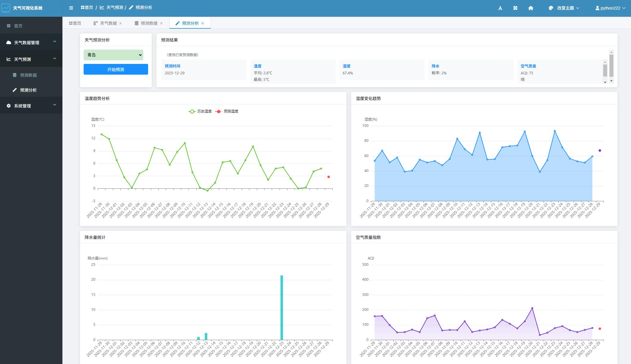
Task: Open the 青岛 city dropdown
Action: pyautogui.click(x=113, y=55)
